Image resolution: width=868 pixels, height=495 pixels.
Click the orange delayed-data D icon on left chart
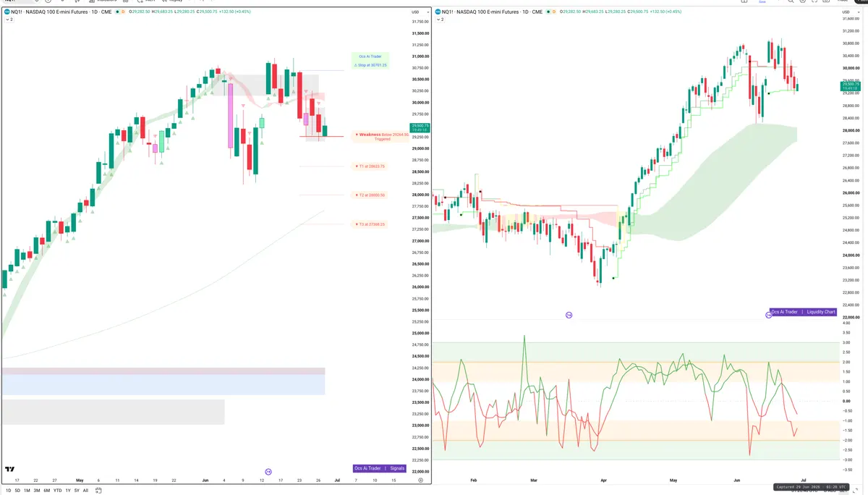click(124, 12)
